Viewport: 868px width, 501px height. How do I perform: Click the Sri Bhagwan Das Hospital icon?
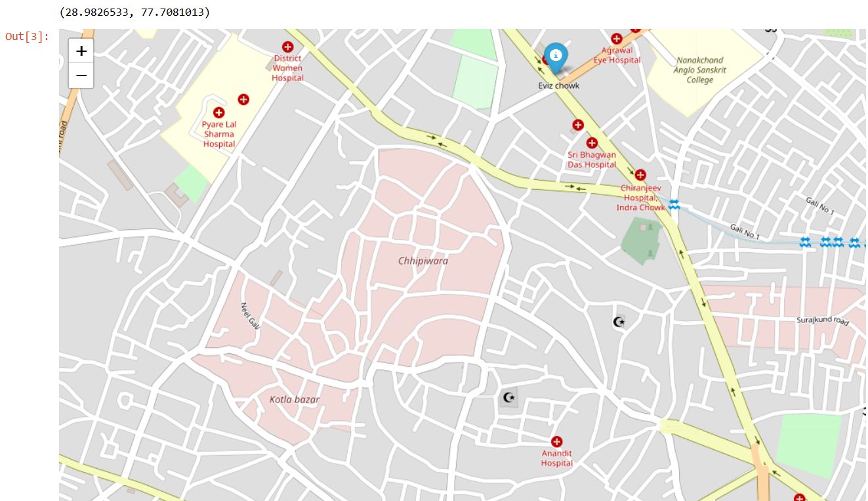tap(592, 142)
